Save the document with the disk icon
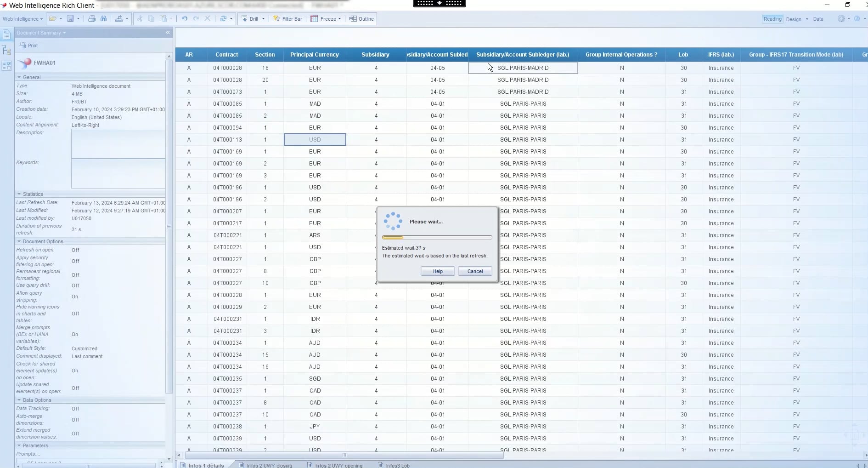The height and width of the screenshot is (468, 868). (70, 19)
